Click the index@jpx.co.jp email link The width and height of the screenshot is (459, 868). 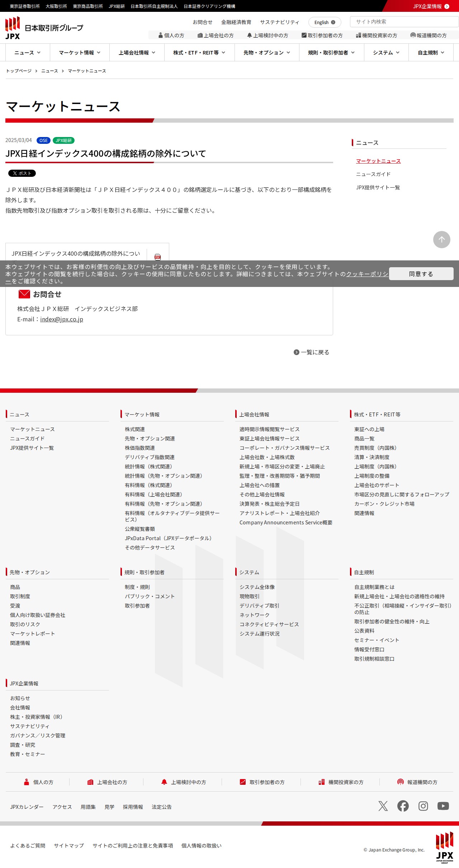click(62, 319)
